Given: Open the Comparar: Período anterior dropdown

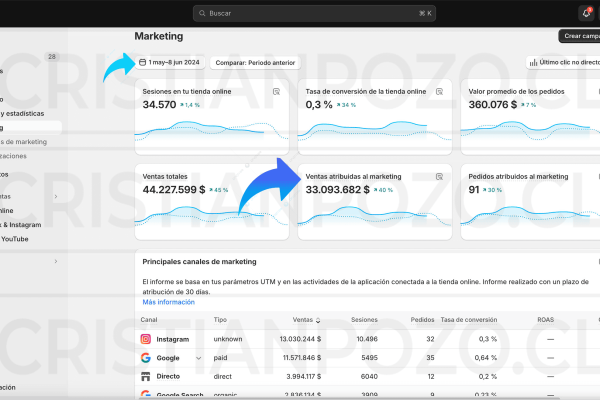Looking at the screenshot, I should click(x=256, y=62).
